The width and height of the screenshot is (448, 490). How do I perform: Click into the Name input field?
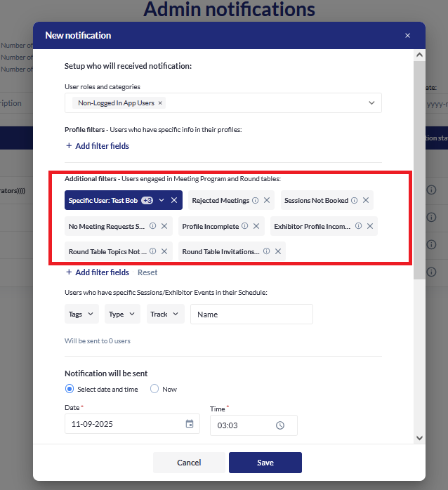pyautogui.click(x=251, y=314)
